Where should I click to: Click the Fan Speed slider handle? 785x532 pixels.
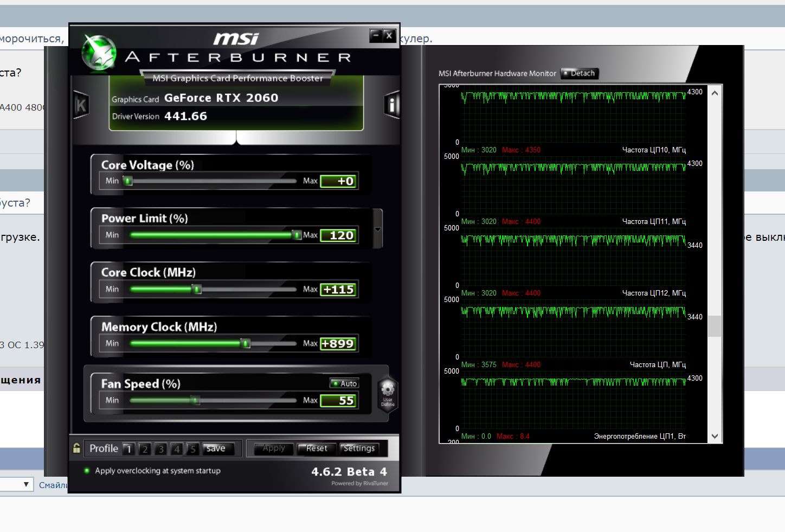[x=195, y=400]
